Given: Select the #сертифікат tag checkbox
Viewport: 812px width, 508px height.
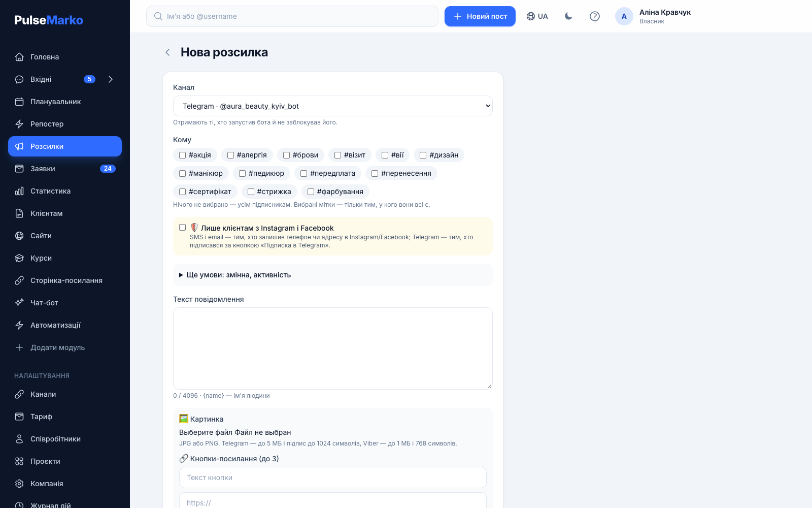Looking at the screenshot, I should click(x=182, y=192).
